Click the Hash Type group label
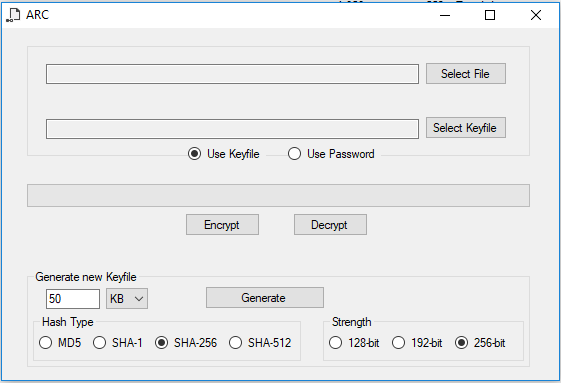 (68, 322)
